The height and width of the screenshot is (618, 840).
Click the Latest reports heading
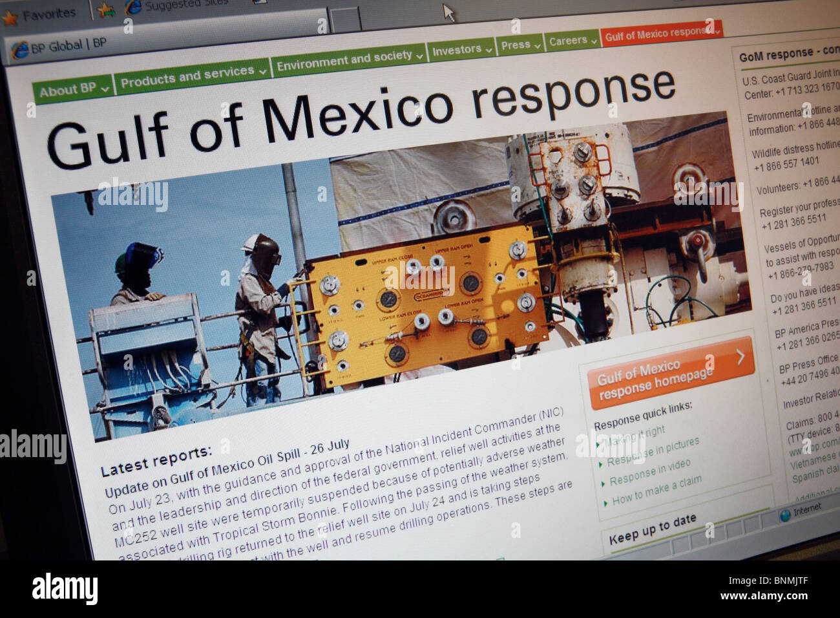pos(156,460)
